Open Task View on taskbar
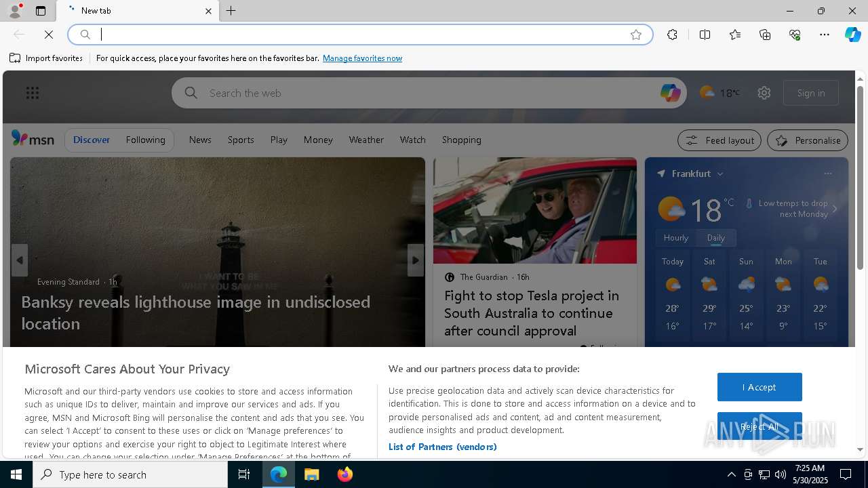868x488 pixels. point(244,474)
